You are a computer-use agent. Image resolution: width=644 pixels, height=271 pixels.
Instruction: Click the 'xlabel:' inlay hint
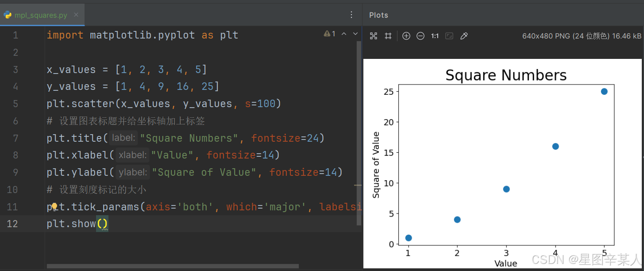132,155
